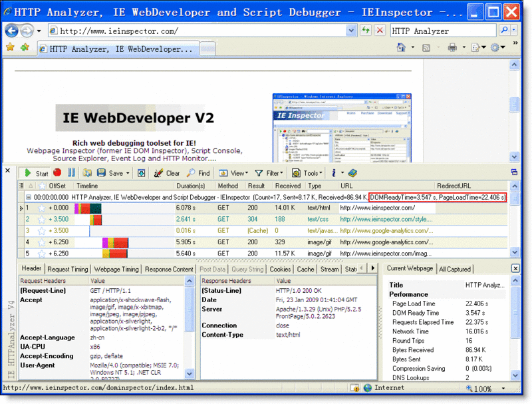
Task: Select the red Stop capture icon
Action: coord(57,172)
